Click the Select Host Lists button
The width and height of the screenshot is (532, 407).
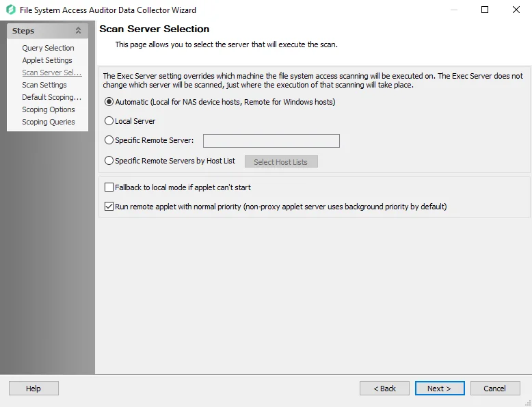click(x=281, y=162)
